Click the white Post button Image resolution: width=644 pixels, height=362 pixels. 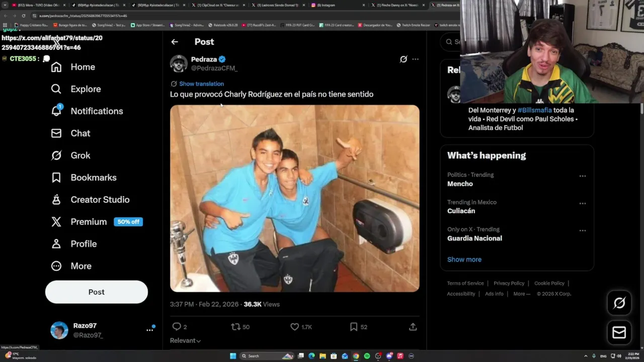pyautogui.click(x=97, y=292)
